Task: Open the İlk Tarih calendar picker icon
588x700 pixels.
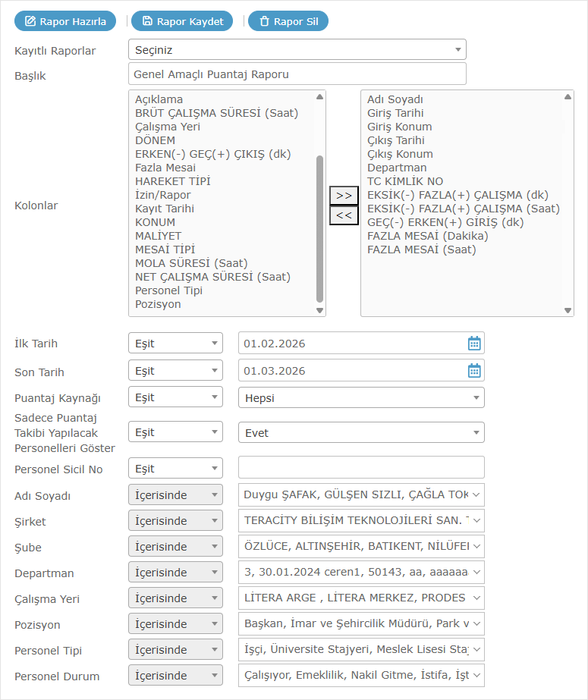Action: (474, 344)
